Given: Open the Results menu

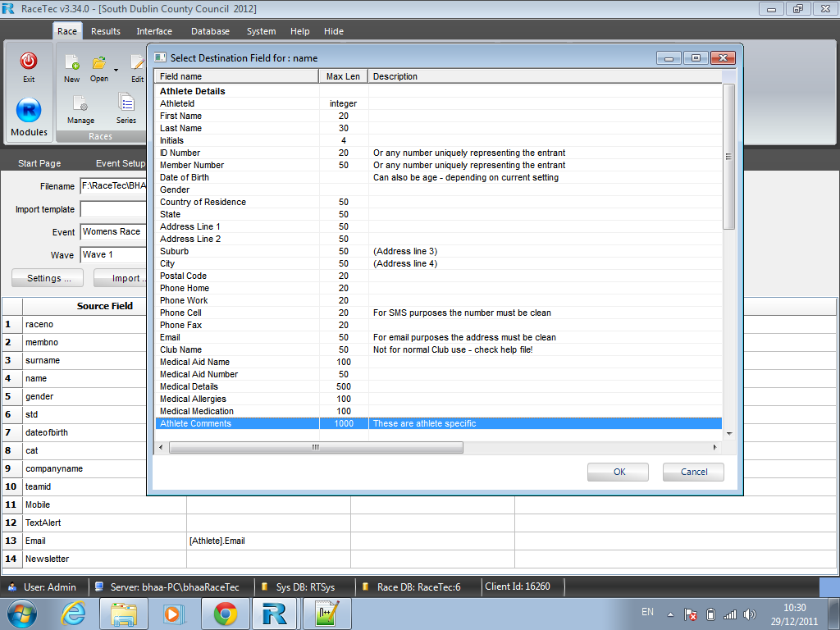Looking at the screenshot, I should click(106, 31).
